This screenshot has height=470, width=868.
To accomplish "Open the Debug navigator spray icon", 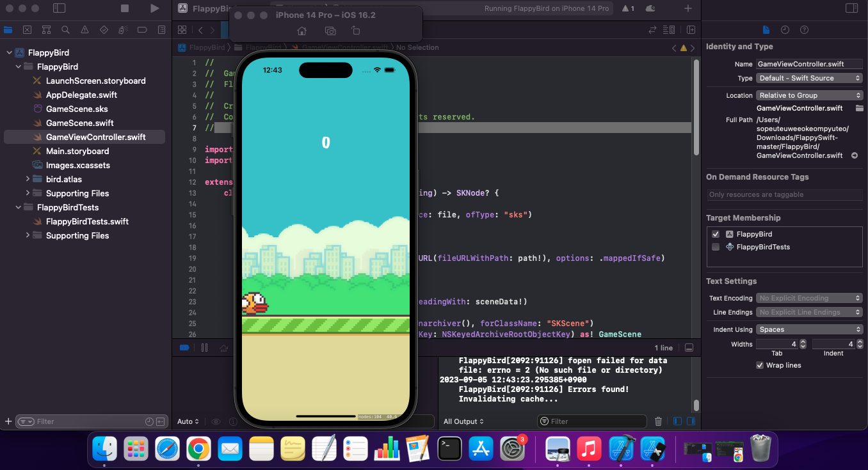I will pos(123,29).
